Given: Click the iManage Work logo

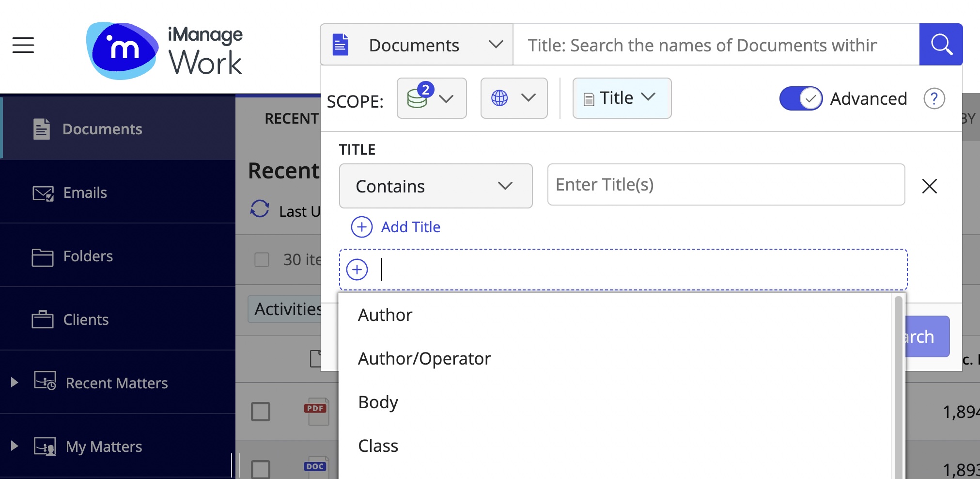Looking at the screenshot, I should (x=164, y=50).
